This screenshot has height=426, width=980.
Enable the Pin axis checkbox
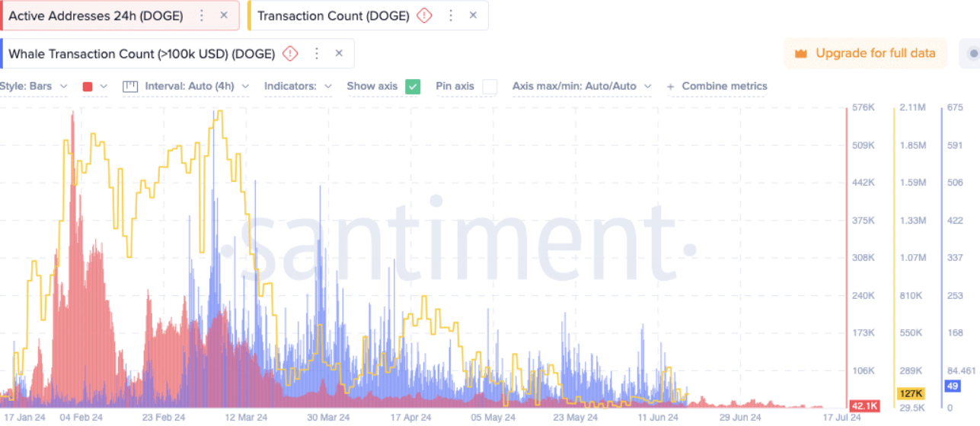[490, 87]
